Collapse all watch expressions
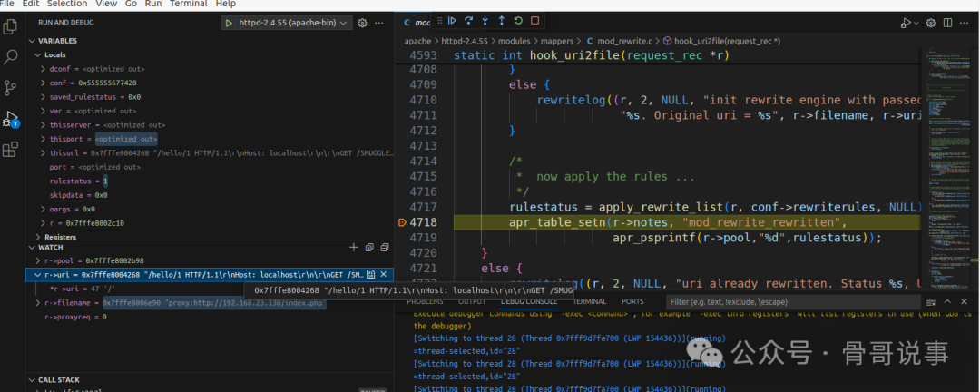 369,248
